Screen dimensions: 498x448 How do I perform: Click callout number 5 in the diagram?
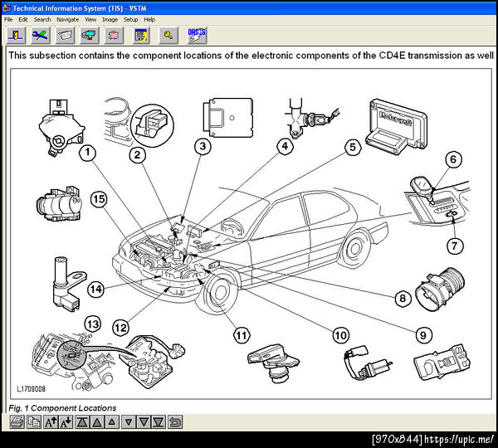[353, 148]
